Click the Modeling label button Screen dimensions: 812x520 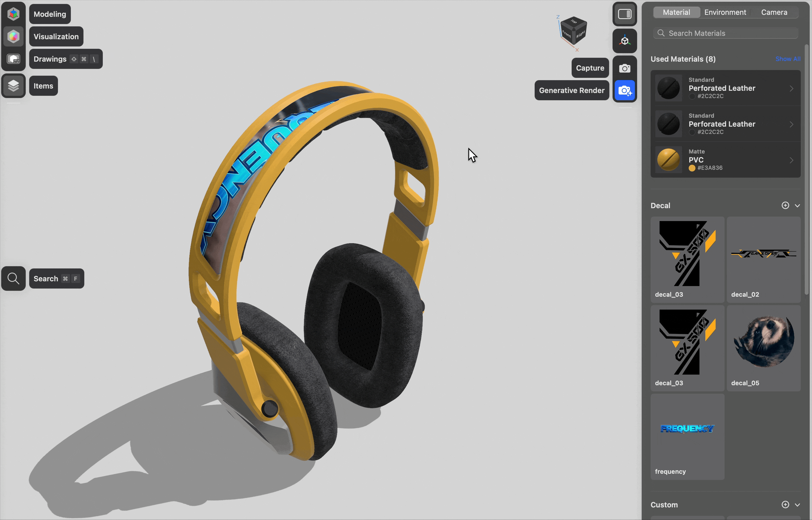click(x=50, y=14)
